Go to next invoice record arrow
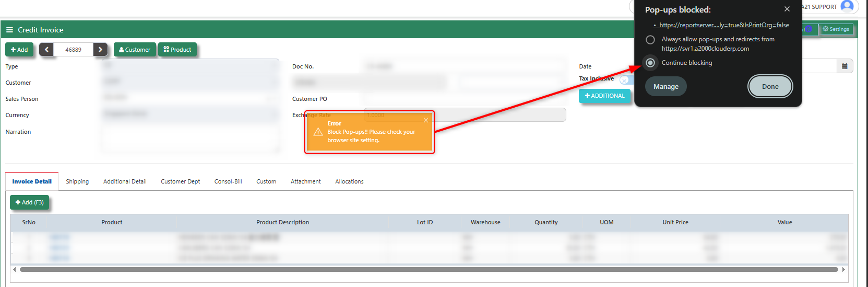 tap(100, 50)
